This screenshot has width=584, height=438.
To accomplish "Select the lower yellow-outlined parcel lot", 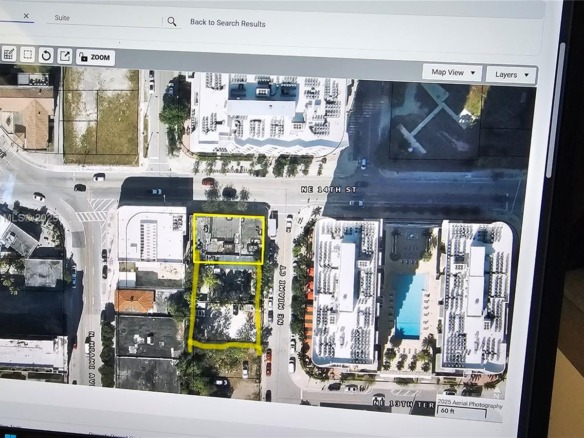I will click(x=225, y=307).
